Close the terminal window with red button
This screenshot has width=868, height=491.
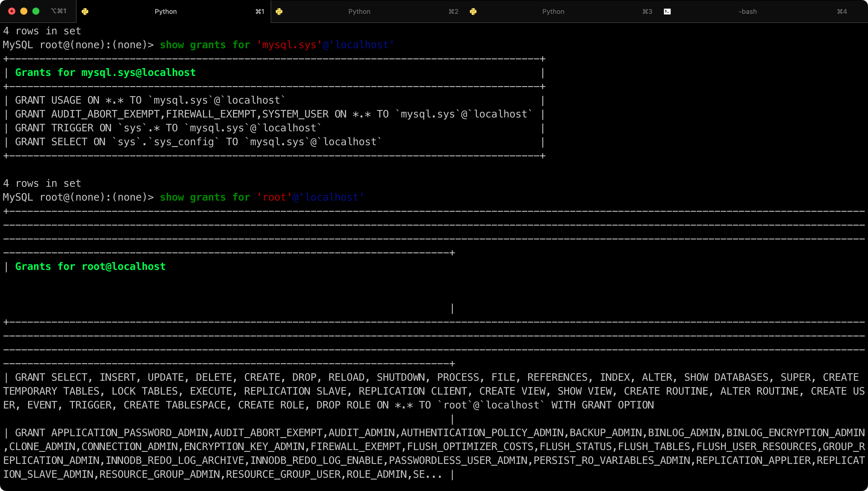12,11
